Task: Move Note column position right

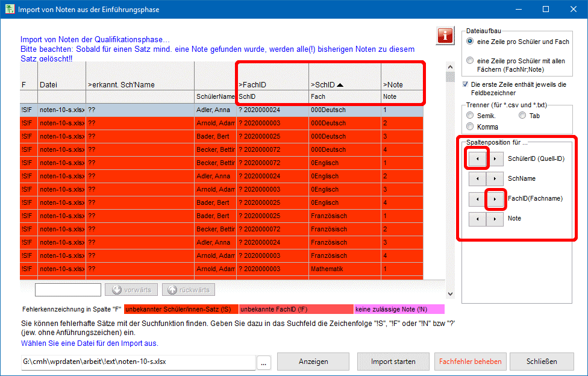Action: (495, 219)
